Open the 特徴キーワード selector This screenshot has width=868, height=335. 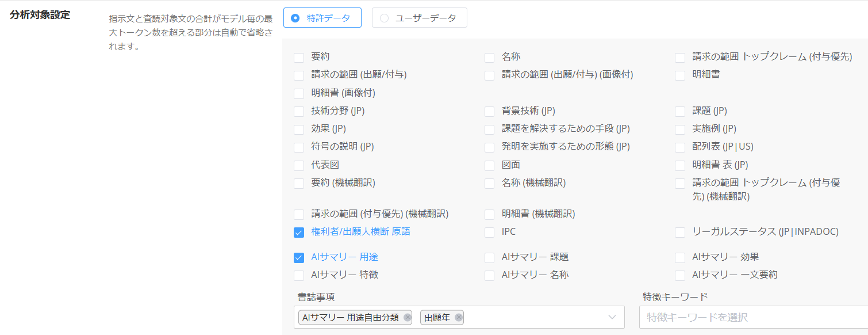[x=753, y=318]
